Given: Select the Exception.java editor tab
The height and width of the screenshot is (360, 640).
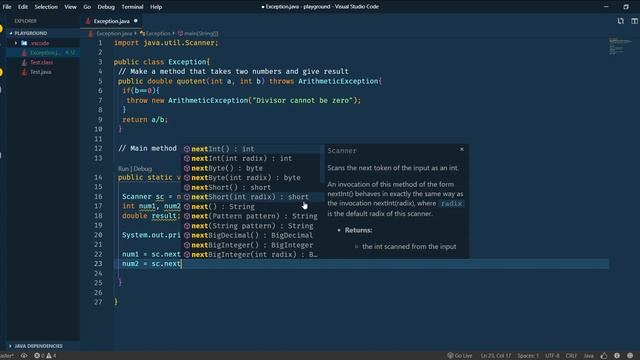Looking at the screenshot, I should click(x=111, y=21).
